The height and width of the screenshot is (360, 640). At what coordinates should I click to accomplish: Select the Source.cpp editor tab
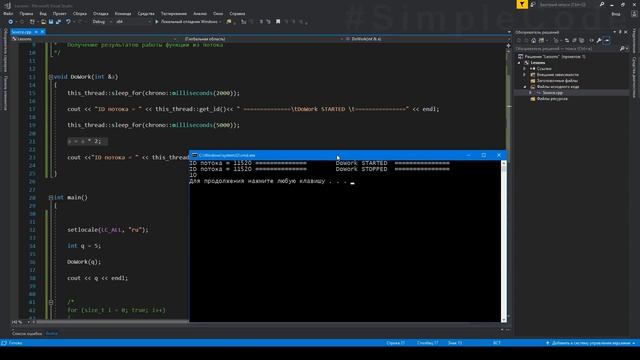point(21,32)
